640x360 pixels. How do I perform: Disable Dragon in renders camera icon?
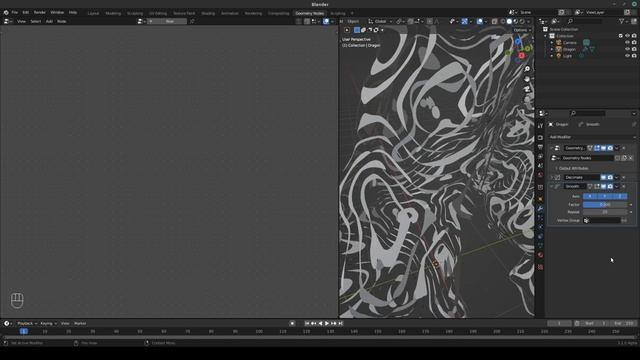(634, 49)
